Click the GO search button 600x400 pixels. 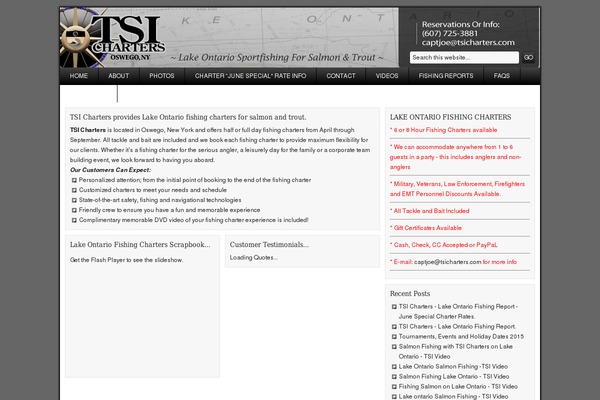tap(528, 57)
